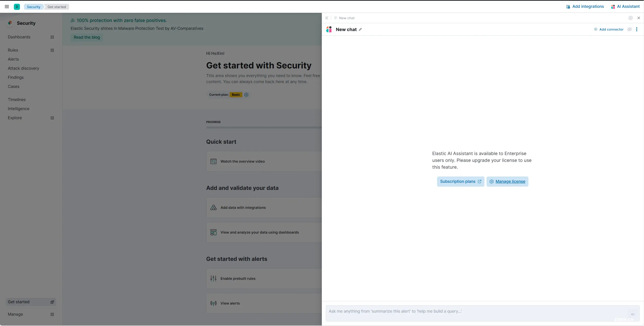Select the Manage menu item
The width and height of the screenshot is (644, 326).
[15, 314]
